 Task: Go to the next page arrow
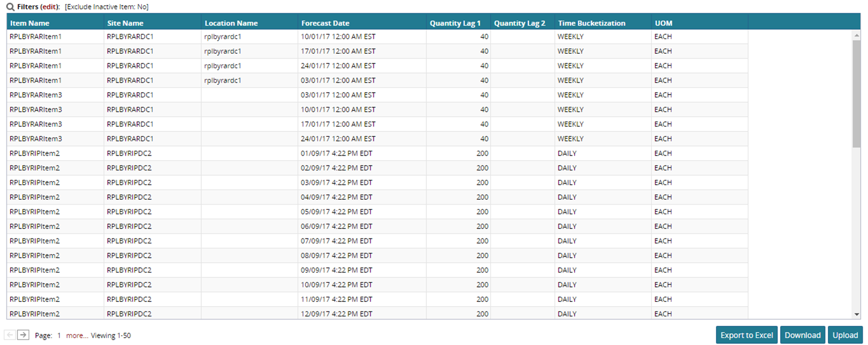(x=23, y=335)
